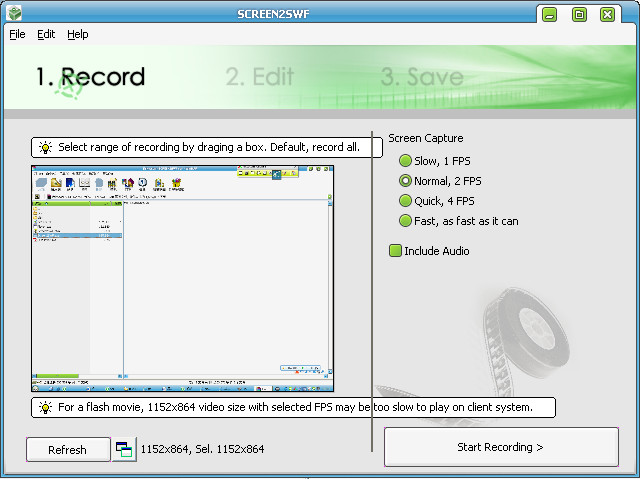Select Quick, 4 FPS capture speed
The image size is (640, 479).
pos(437,201)
